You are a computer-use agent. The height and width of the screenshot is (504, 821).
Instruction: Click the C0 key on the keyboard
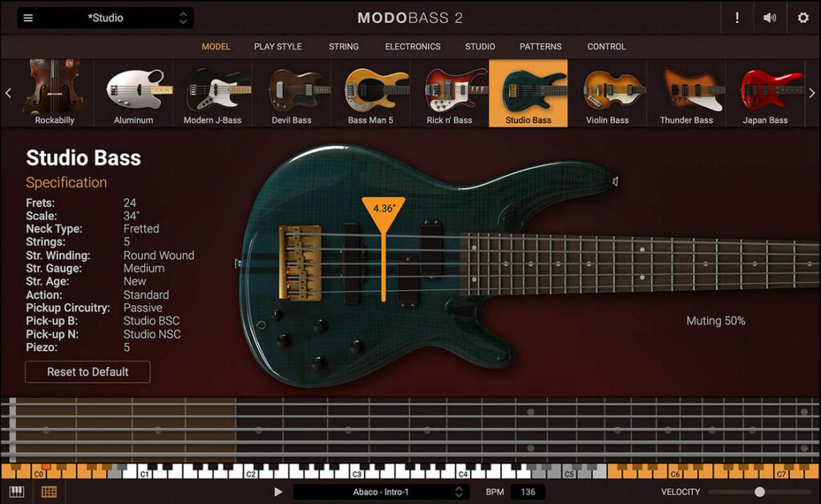coord(38,474)
